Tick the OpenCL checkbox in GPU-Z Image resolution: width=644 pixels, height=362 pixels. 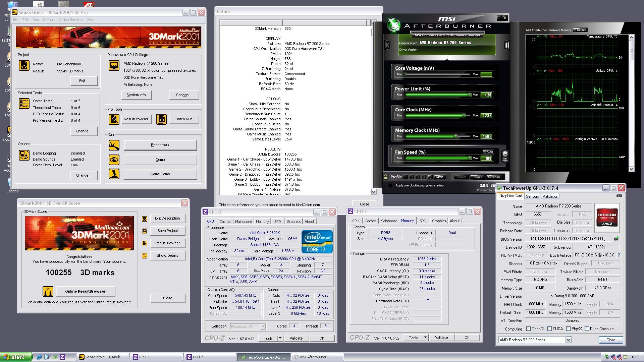(x=528, y=329)
